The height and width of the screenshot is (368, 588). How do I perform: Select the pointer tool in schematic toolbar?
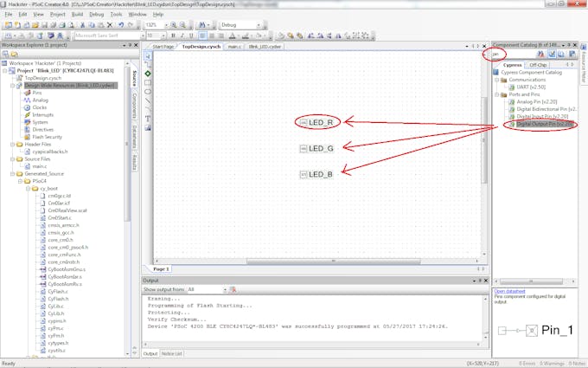click(148, 55)
